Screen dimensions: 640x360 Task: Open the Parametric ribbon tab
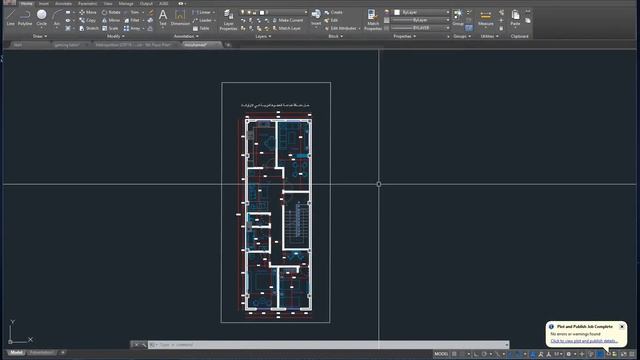[88, 3]
